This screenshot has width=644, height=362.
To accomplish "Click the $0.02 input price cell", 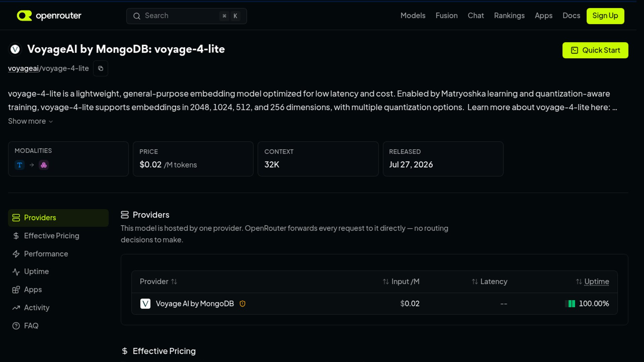I will point(410,304).
